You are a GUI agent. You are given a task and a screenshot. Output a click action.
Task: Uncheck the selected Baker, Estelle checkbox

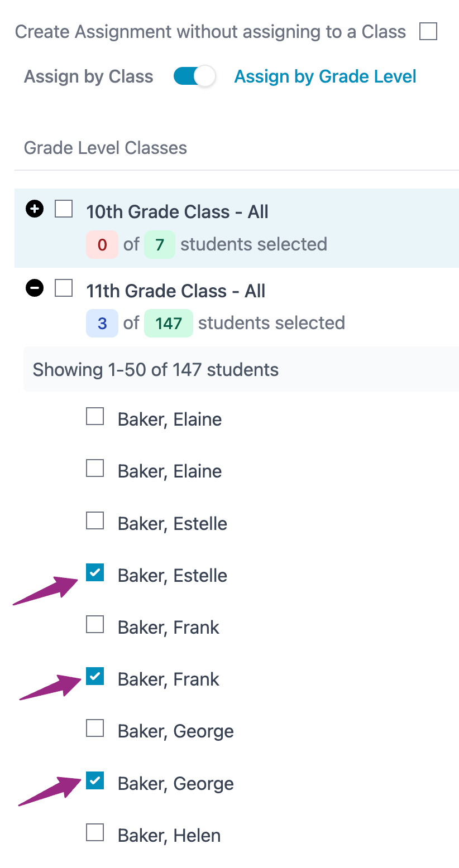coord(95,573)
